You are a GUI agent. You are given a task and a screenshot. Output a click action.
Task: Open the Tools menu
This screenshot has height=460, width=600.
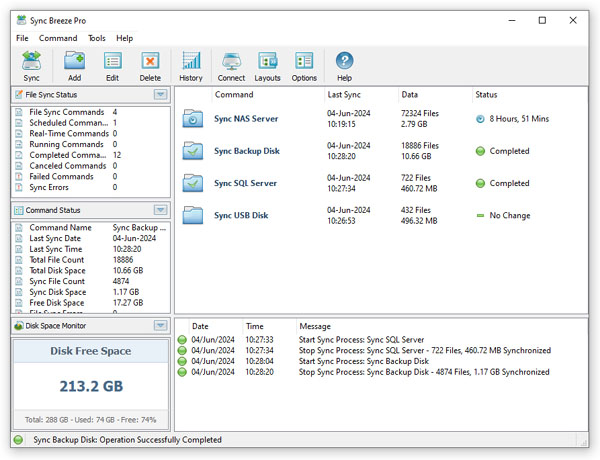[97, 38]
